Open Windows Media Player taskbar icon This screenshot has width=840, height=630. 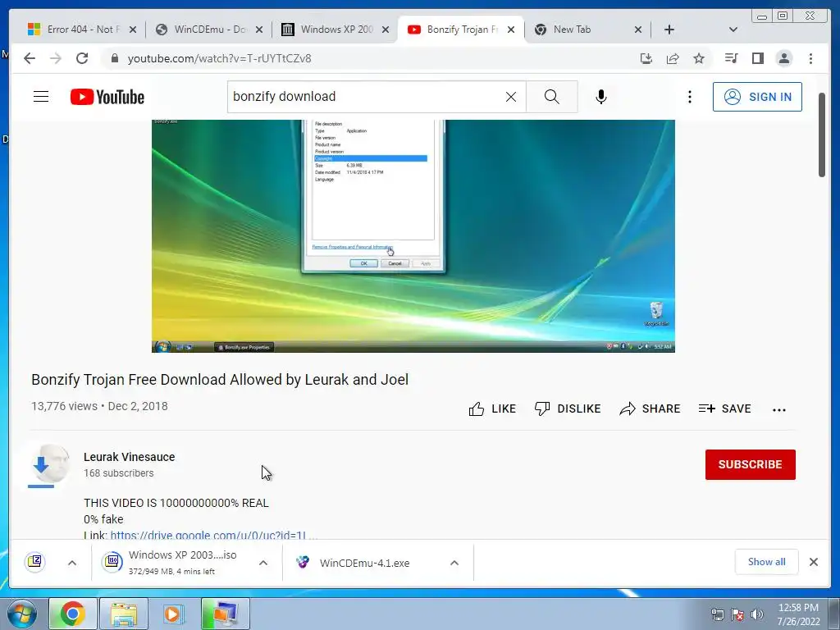coord(173,614)
